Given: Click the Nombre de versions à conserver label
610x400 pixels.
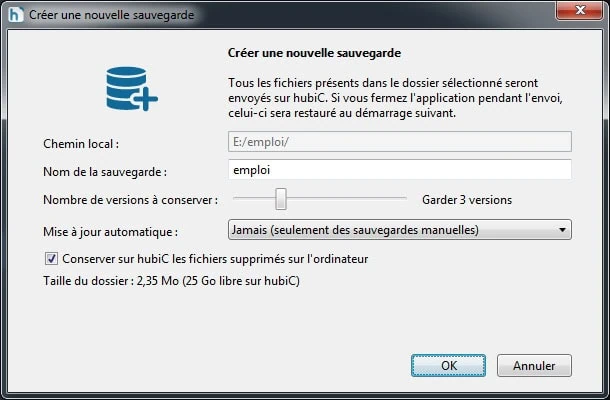Looking at the screenshot, I should (130, 201).
